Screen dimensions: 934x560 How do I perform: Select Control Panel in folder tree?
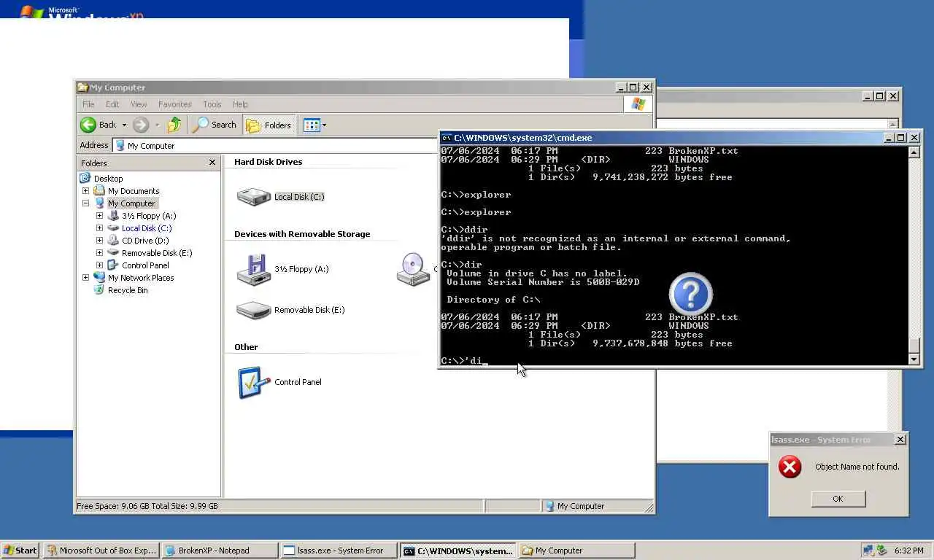click(145, 265)
